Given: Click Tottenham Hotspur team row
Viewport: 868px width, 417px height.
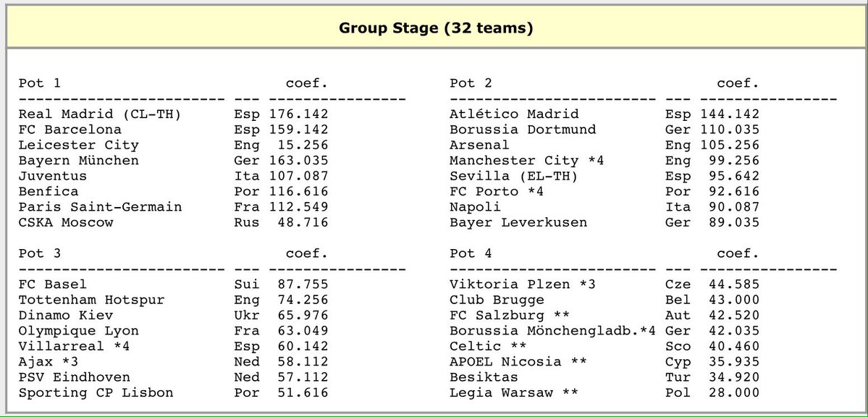Looking at the screenshot, I should point(173,300).
